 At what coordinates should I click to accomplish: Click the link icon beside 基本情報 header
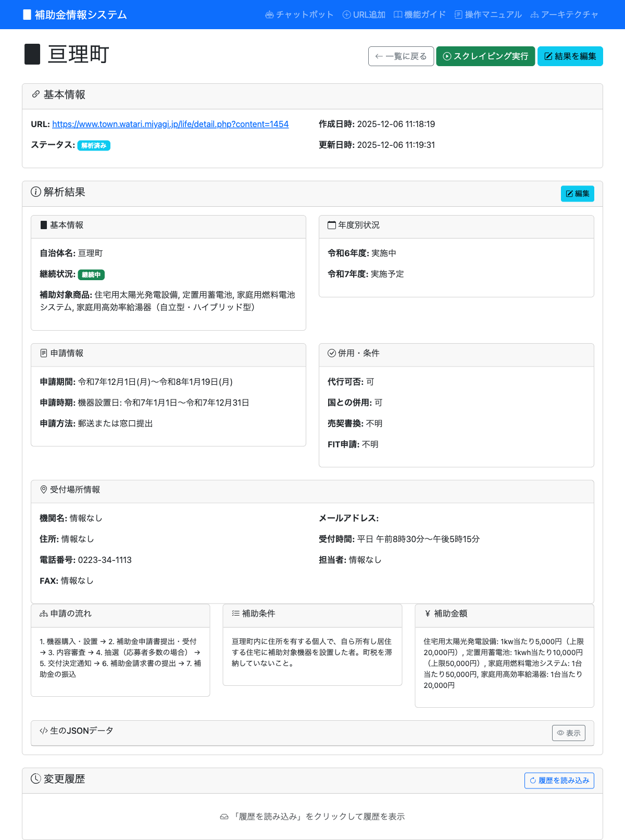pos(36,94)
